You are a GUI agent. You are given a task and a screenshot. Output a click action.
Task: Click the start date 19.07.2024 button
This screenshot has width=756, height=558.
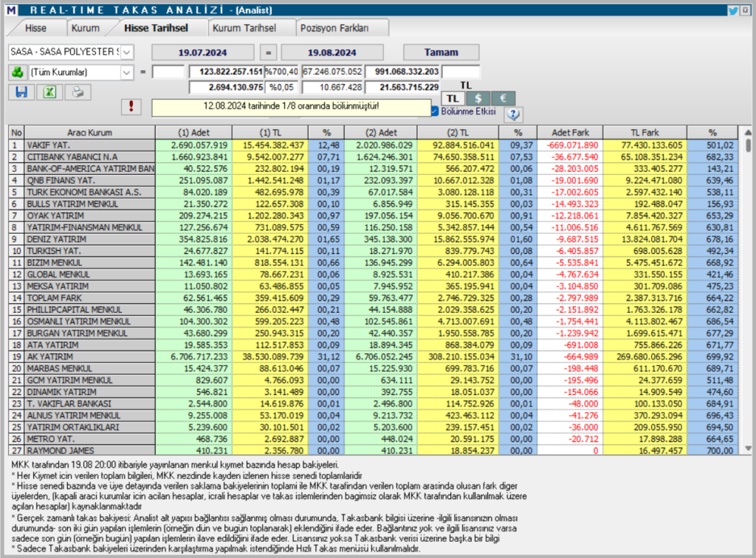[202, 52]
